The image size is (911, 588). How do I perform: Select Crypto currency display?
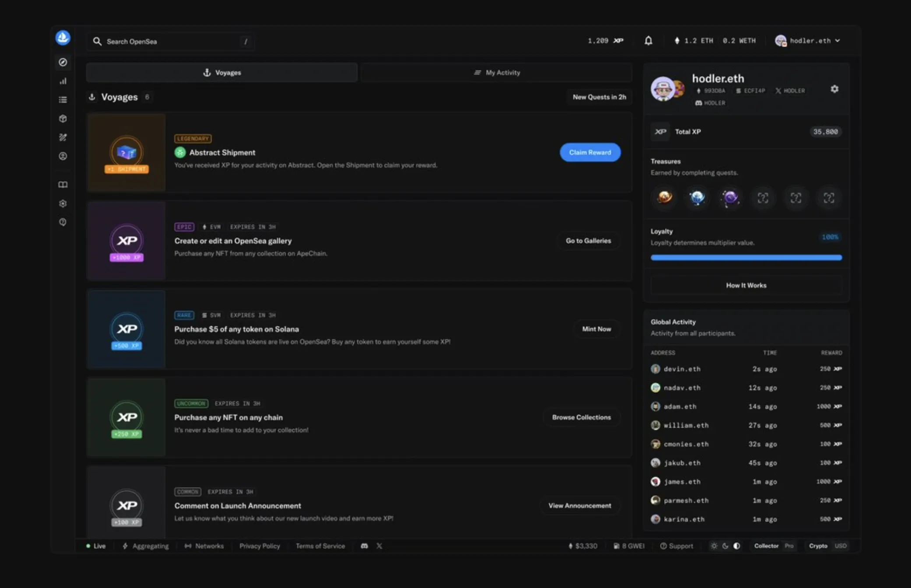818,546
